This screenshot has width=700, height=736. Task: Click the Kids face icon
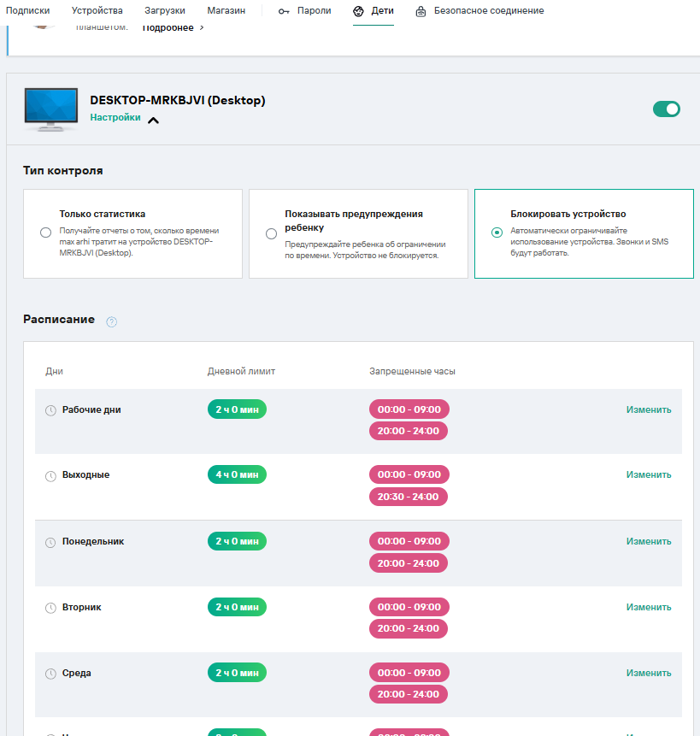coord(358,11)
